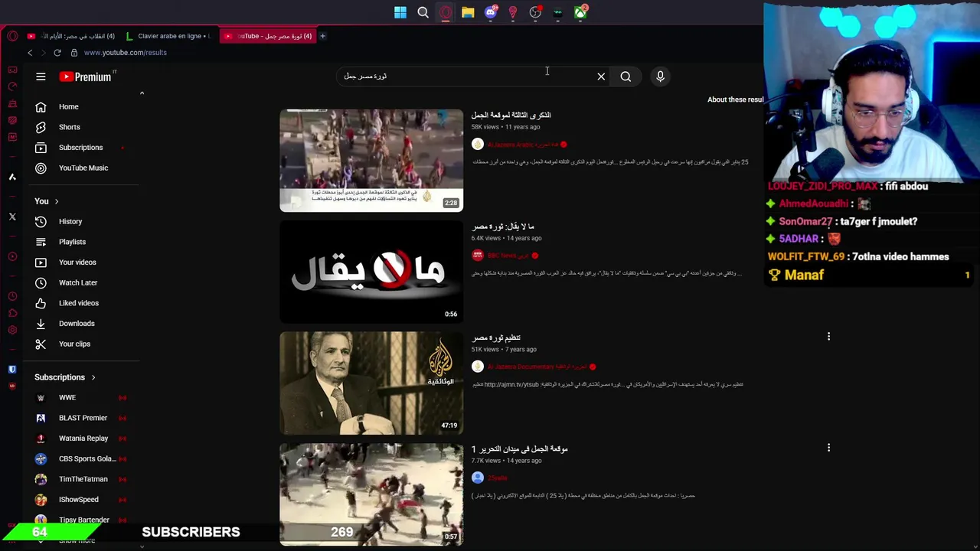Open title موقعة الجمل في ميدان التحرير 1

click(x=520, y=449)
